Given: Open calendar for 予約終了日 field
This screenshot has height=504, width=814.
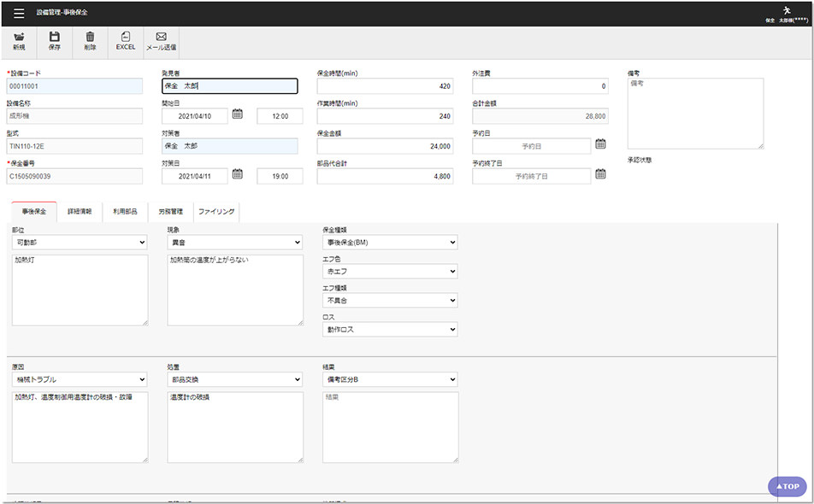Looking at the screenshot, I should coord(600,174).
